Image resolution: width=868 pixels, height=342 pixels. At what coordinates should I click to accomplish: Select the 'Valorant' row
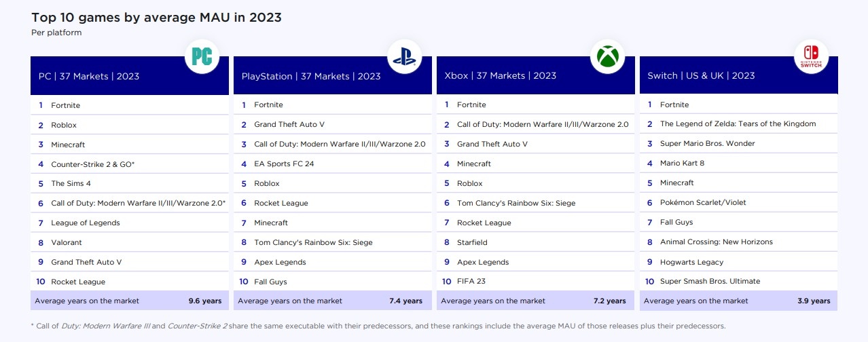click(130, 242)
